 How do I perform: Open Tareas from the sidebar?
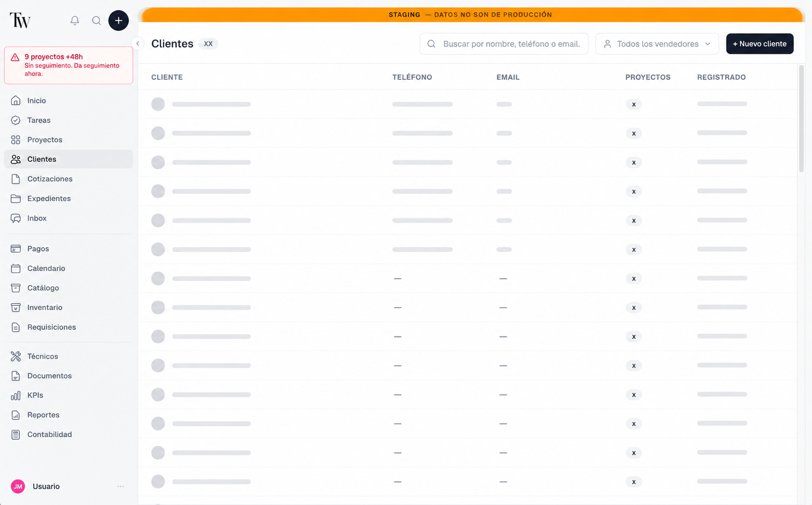[68, 120]
